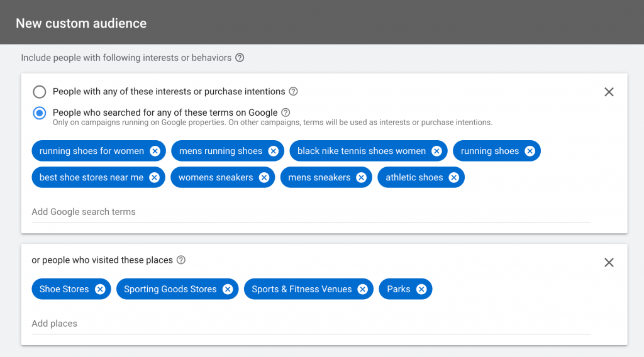This screenshot has height=357, width=644.
Task: Delete the 'Sporting Goods Stores' place chip
Action: (227, 289)
